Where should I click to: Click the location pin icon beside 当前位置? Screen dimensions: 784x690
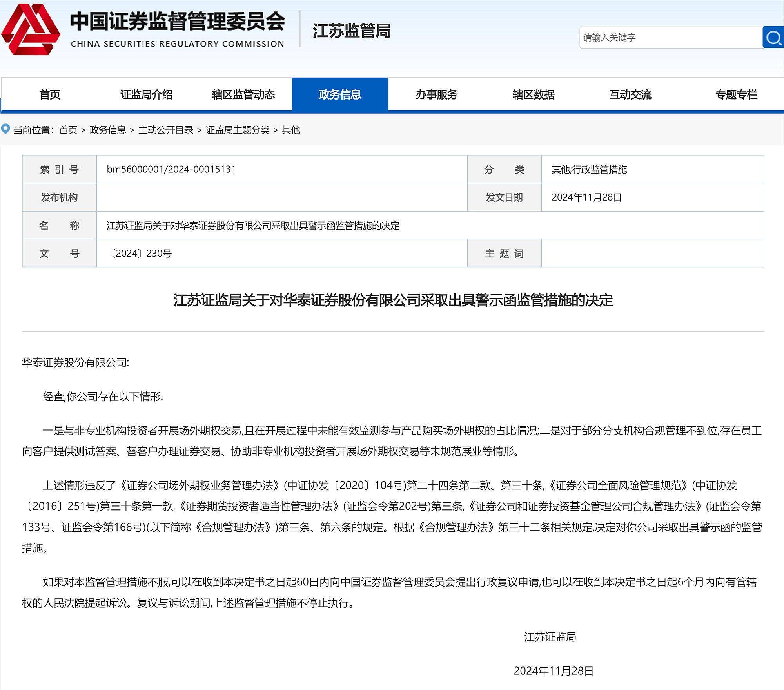[5, 129]
